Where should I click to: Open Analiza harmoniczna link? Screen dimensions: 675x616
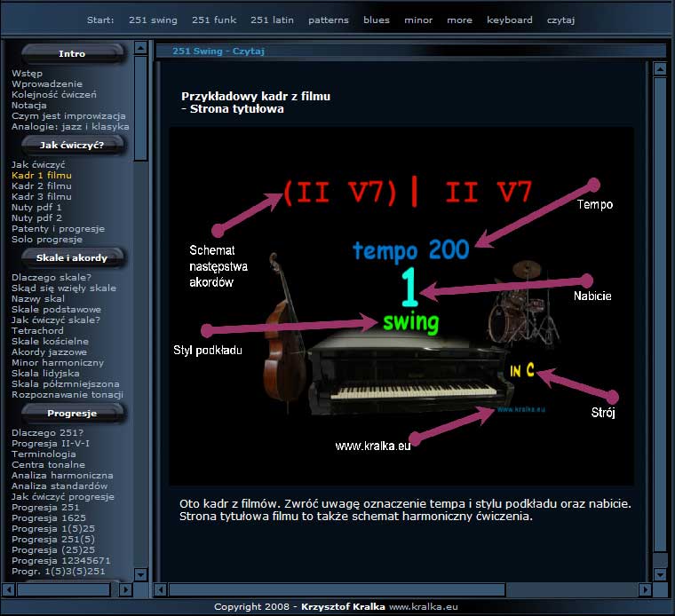(62, 476)
